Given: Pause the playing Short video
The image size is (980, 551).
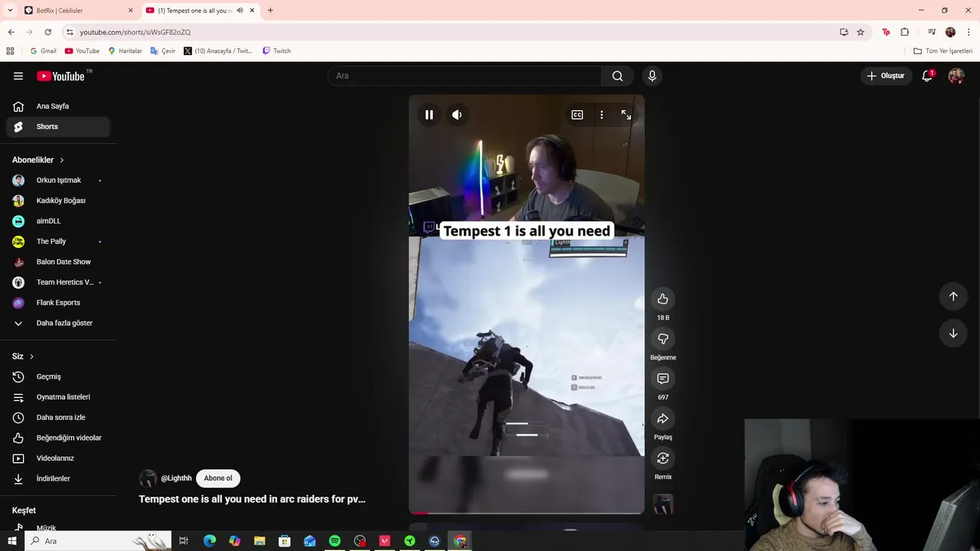Looking at the screenshot, I should (429, 115).
